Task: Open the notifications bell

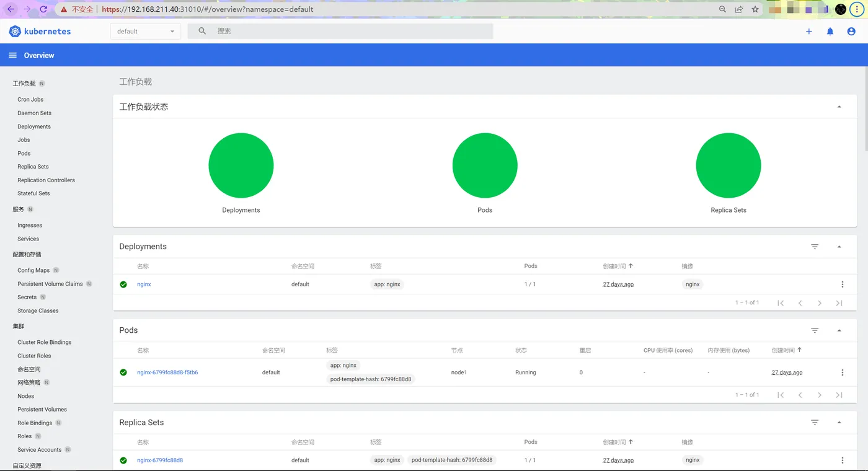Action: point(830,31)
